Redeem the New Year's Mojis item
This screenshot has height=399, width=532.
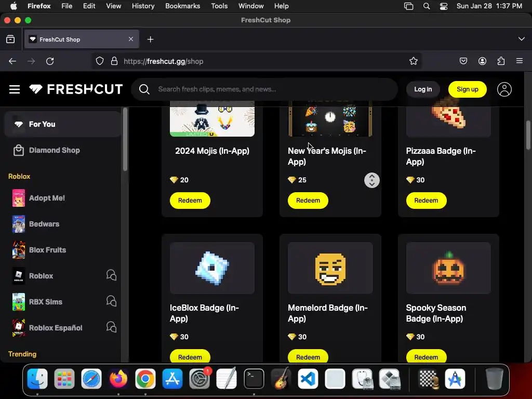(x=308, y=201)
